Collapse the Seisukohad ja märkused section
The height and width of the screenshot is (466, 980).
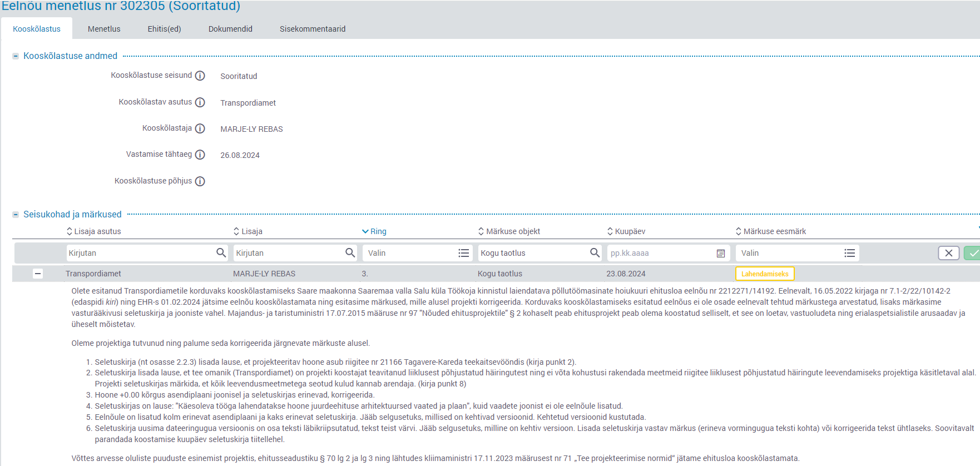point(16,215)
